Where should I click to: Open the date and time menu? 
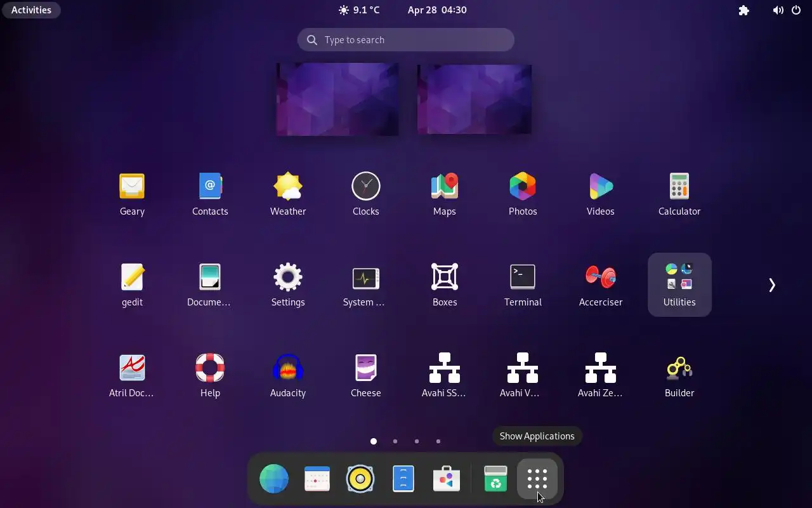click(437, 10)
